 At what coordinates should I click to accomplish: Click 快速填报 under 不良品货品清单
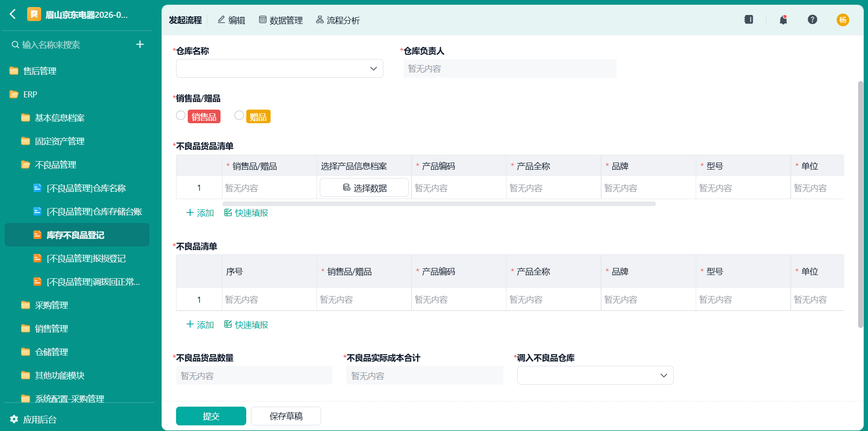pyautogui.click(x=246, y=213)
